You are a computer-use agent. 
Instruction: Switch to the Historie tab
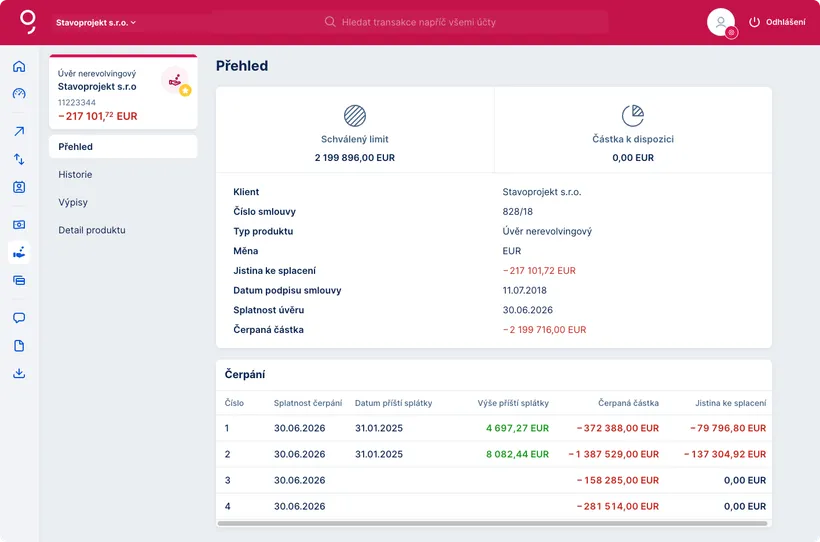pos(75,175)
